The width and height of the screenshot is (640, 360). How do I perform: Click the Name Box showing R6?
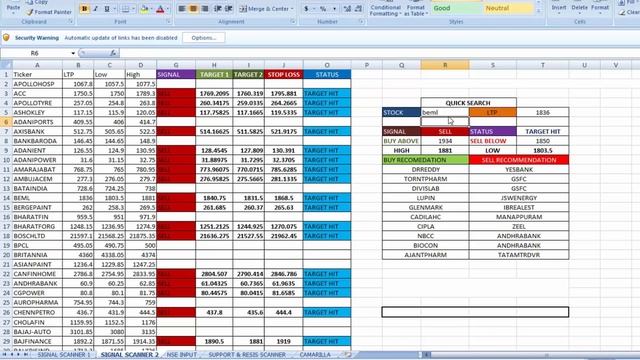tap(35, 53)
